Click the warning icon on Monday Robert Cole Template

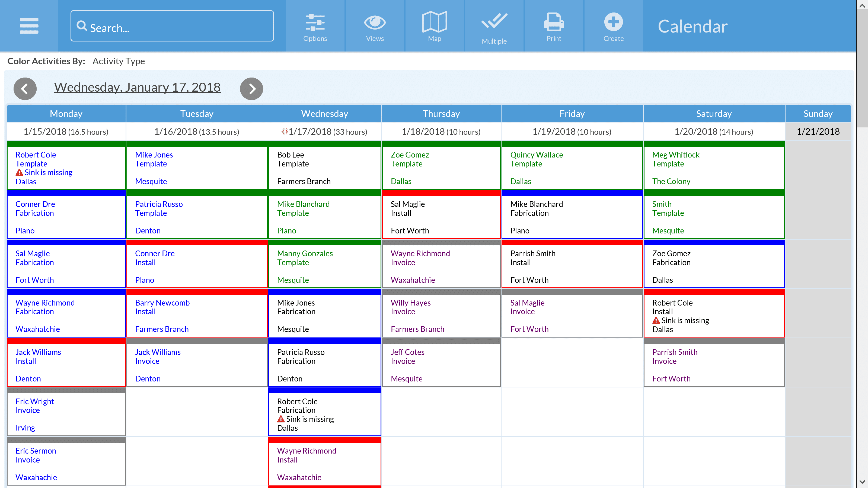[19, 172]
